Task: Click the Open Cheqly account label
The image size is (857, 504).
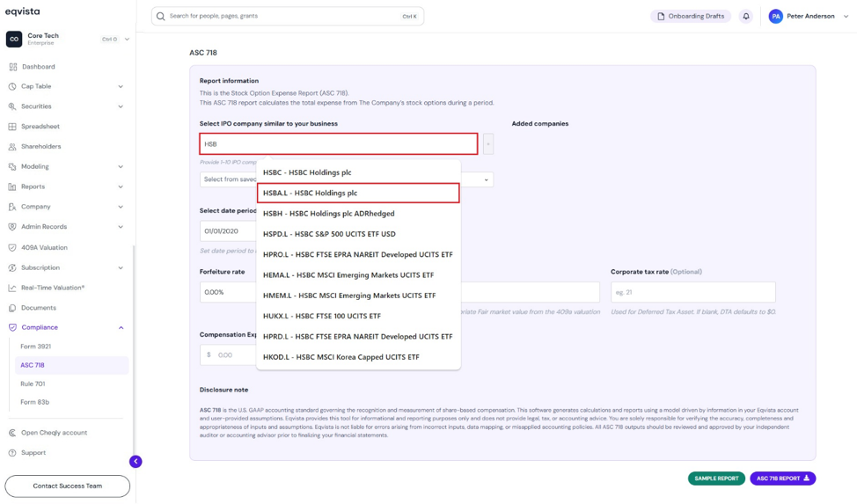Action: pos(54,433)
